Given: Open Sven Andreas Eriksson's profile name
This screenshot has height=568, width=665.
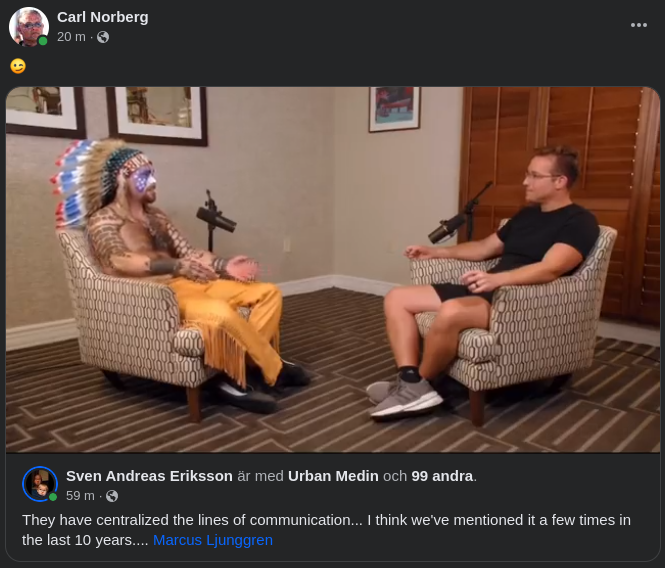Looking at the screenshot, I should [x=149, y=476].
